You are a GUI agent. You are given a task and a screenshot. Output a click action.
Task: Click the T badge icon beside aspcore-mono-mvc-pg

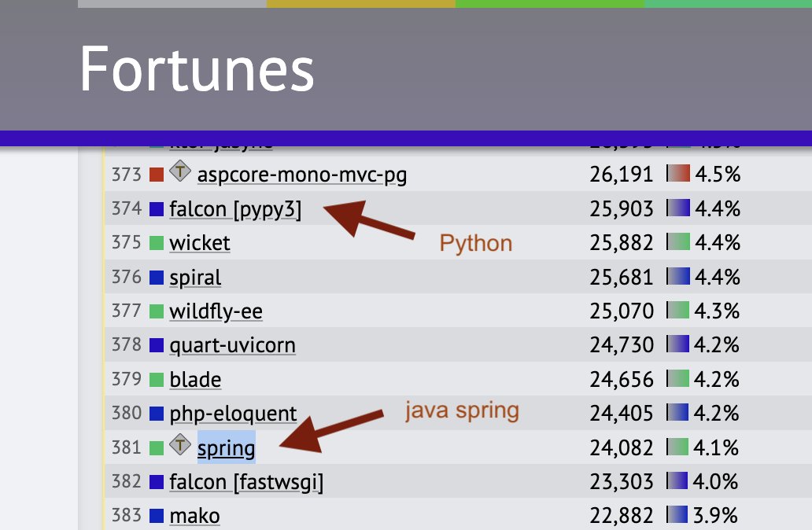click(x=179, y=171)
